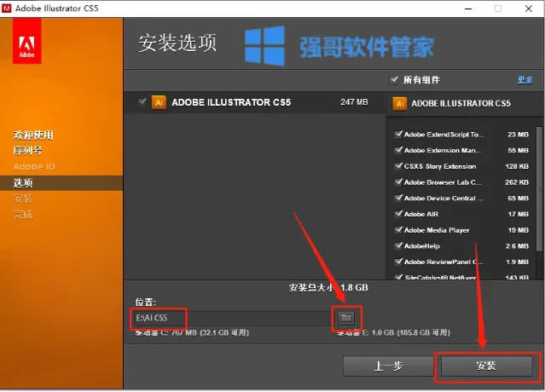545x392 pixels.
Task: Select 安装 step in sidebar
Action: (23, 199)
